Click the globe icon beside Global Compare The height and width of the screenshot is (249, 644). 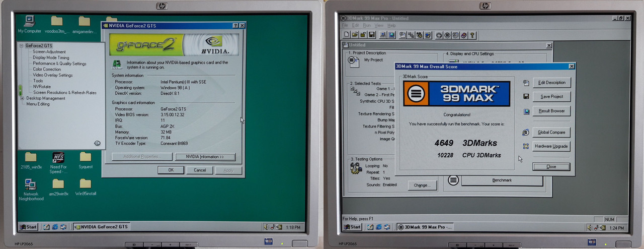click(526, 132)
